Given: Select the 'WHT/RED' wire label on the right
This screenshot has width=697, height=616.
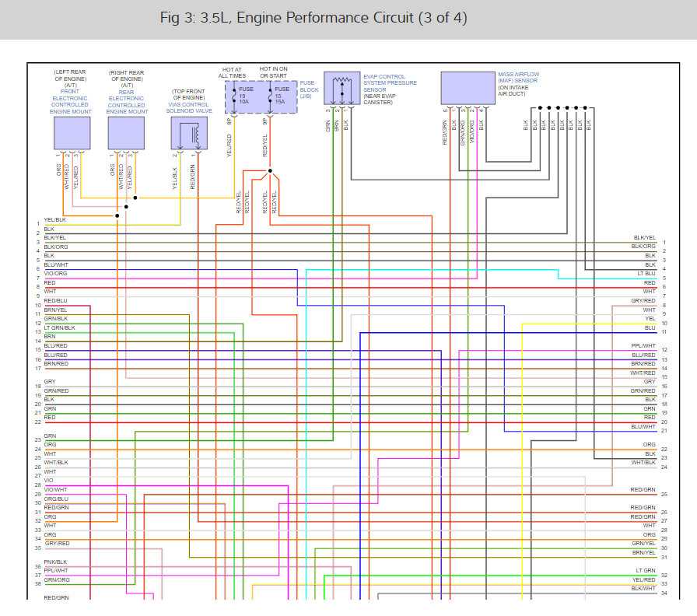Looking at the screenshot, I should point(643,373).
